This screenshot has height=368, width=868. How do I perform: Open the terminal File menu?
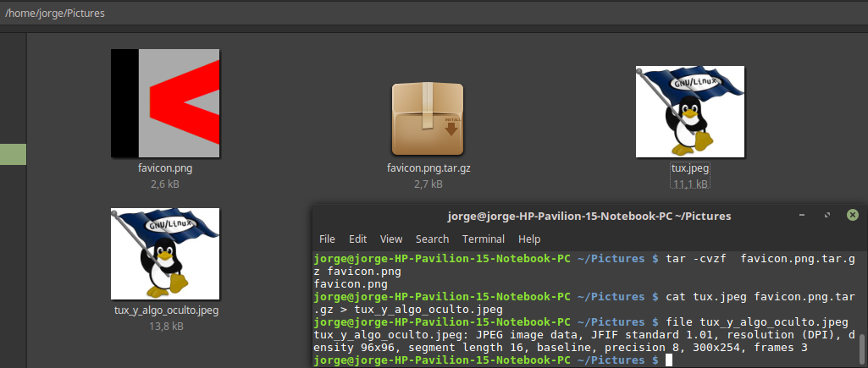(327, 239)
